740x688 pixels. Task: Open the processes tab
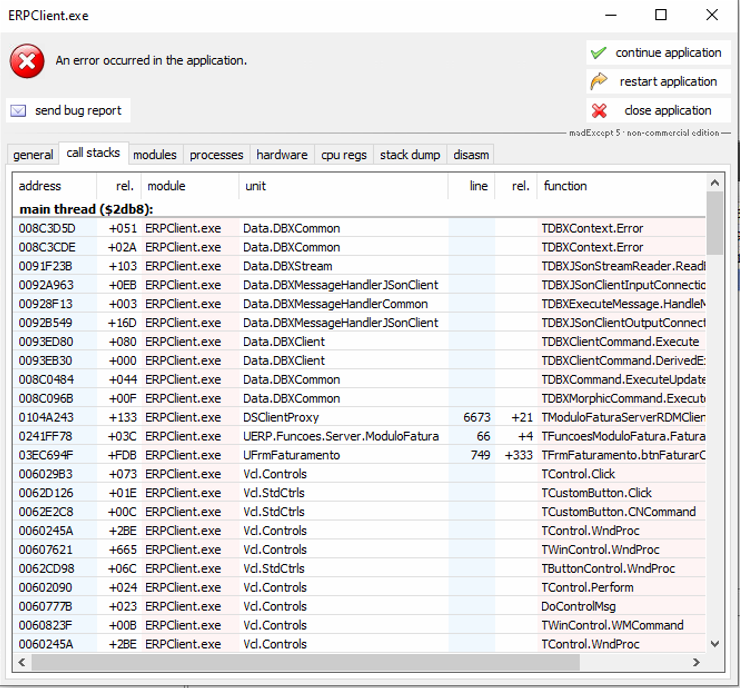coord(216,155)
